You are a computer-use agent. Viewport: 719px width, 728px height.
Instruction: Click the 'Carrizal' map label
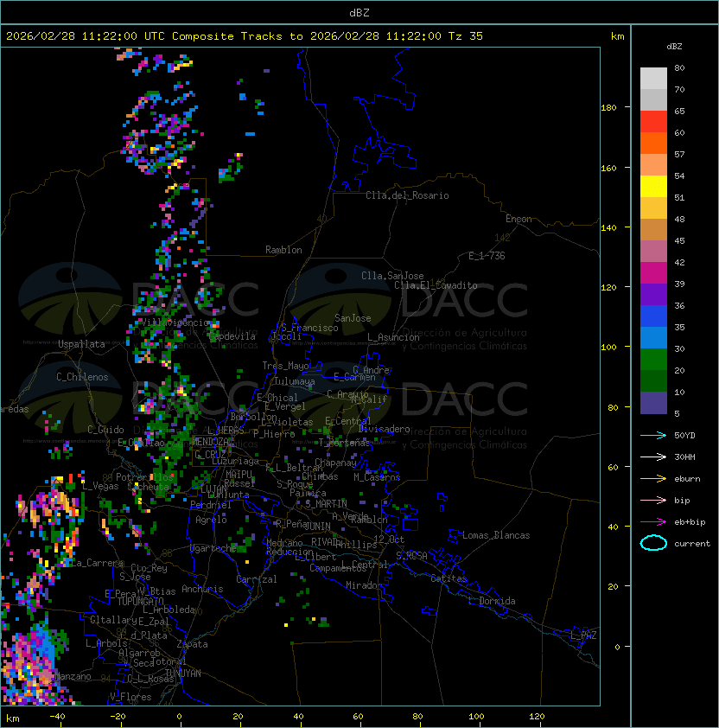coord(257,579)
